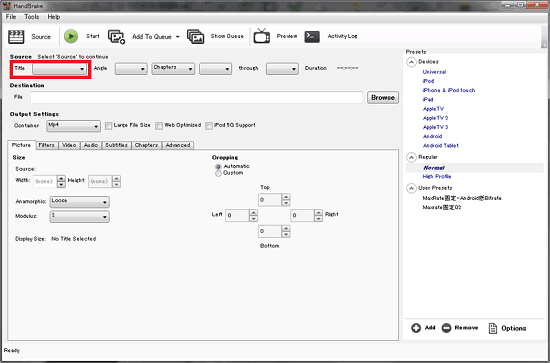Select the High Profile preset
This screenshot has height=363, width=550.
pos(437,176)
